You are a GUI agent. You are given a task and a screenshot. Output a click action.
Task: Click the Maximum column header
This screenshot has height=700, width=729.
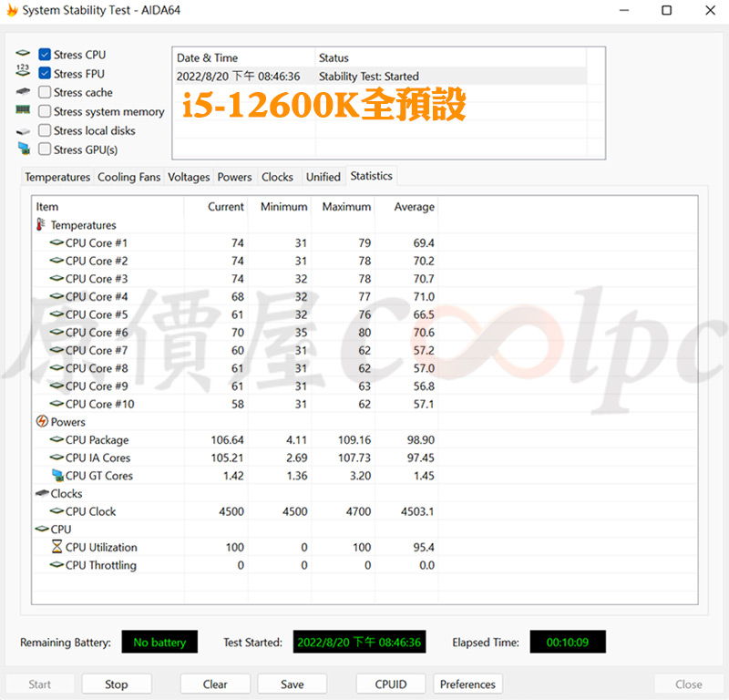(x=344, y=207)
